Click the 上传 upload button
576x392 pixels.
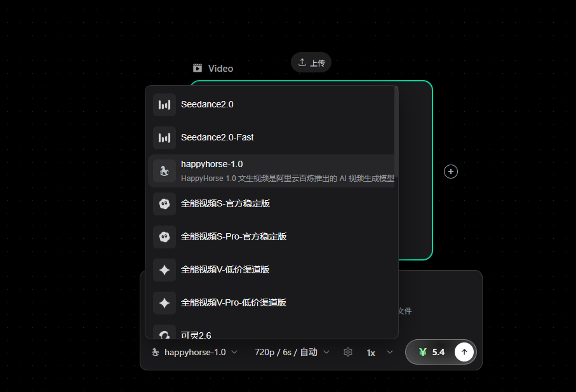click(311, 62)
